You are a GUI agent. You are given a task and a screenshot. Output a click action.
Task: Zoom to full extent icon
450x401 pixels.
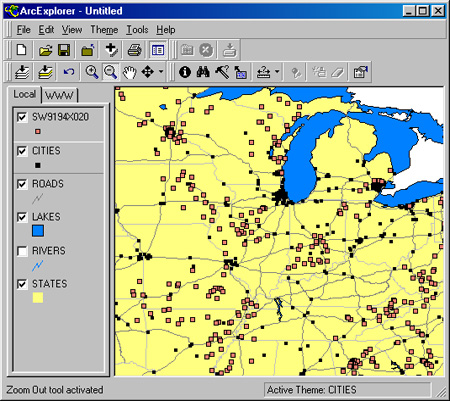[x=22, y=72]
